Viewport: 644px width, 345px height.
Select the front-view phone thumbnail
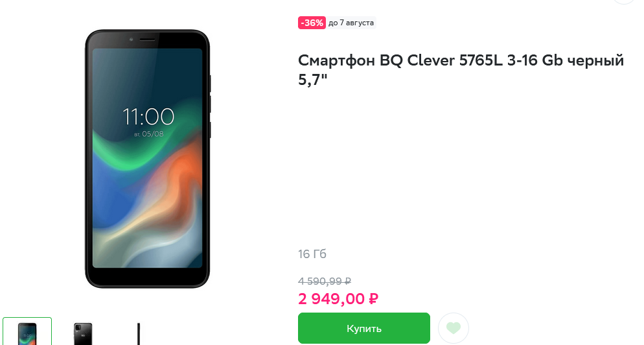(x=27, y=331)
